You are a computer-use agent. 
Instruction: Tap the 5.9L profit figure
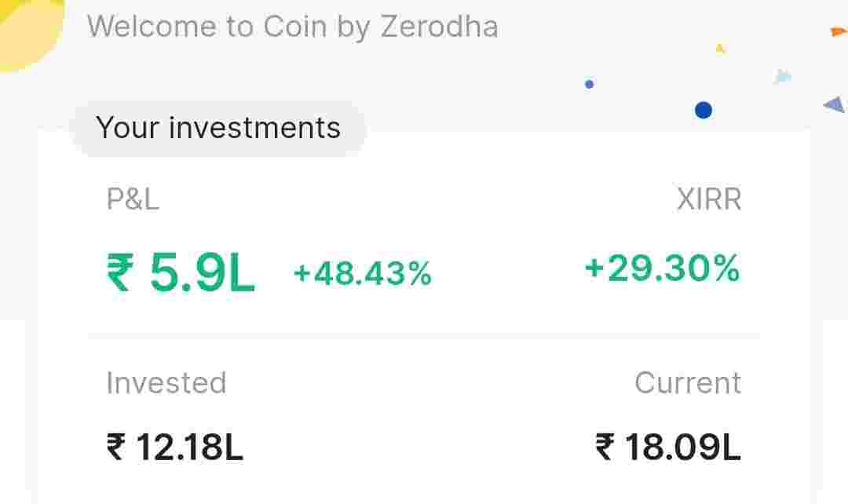point(202,273)
